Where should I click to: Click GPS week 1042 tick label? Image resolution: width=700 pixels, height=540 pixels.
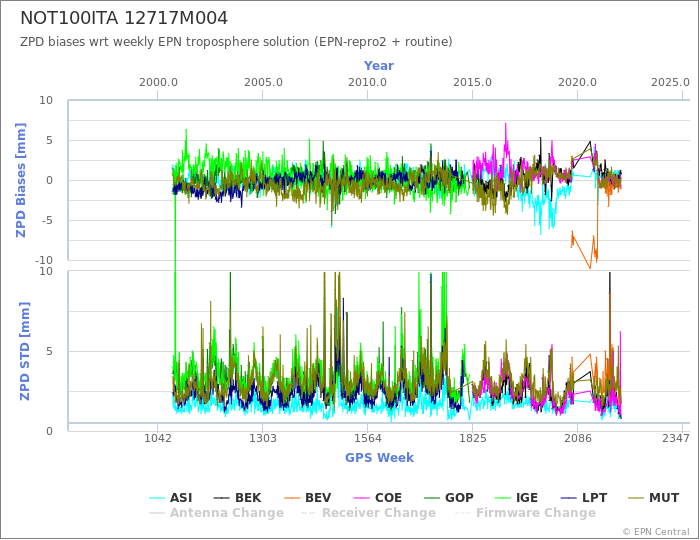coord(158,438)
